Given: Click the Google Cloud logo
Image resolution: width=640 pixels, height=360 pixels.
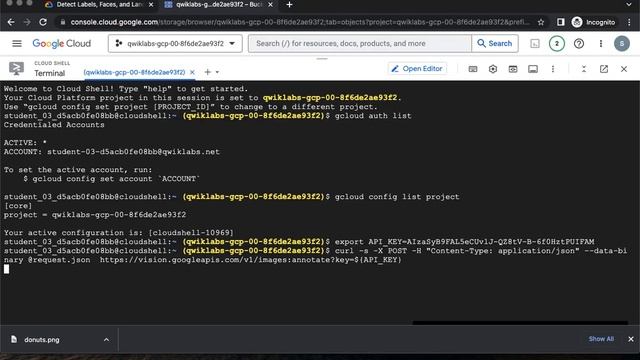Looking at the screenshot, I should pyautogui.click(x=62, y=43).
